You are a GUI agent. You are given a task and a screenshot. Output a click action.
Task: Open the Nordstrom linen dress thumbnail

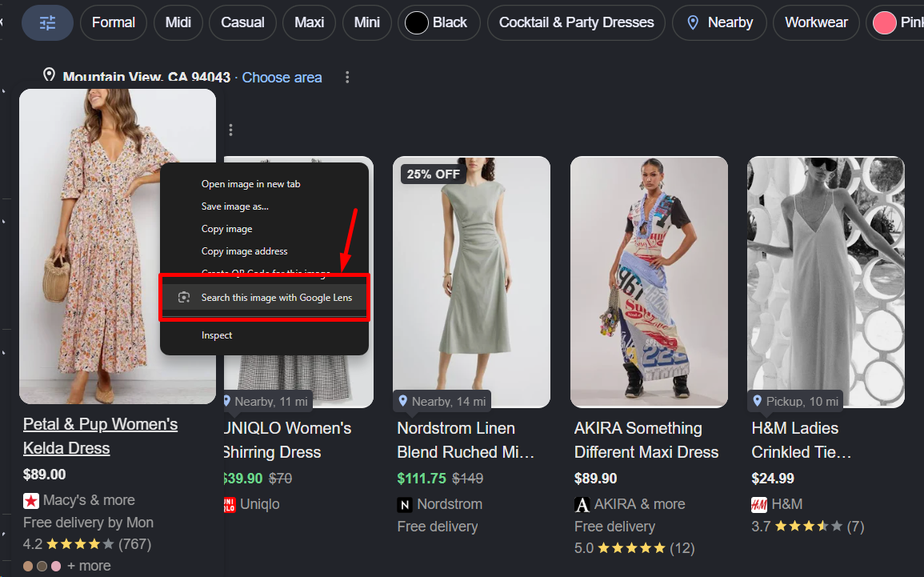[x=471, y=282]
